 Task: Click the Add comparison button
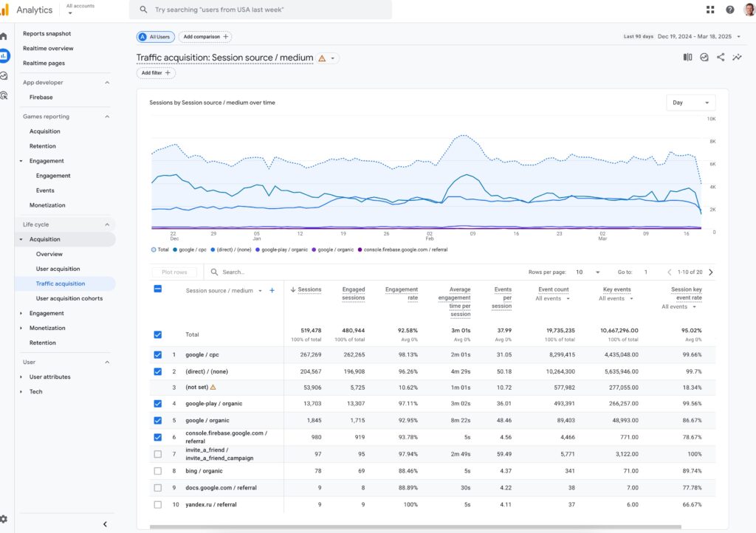[205, 36]
